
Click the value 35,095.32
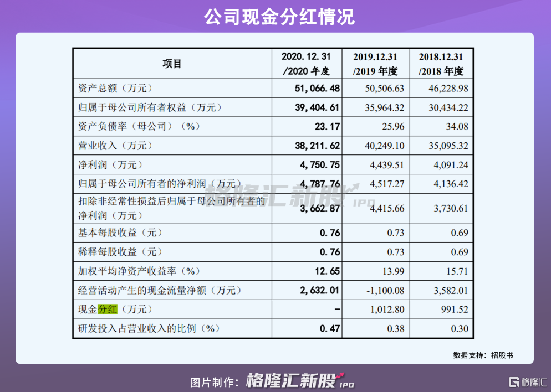pyautogui.click(x=448, y=146)
